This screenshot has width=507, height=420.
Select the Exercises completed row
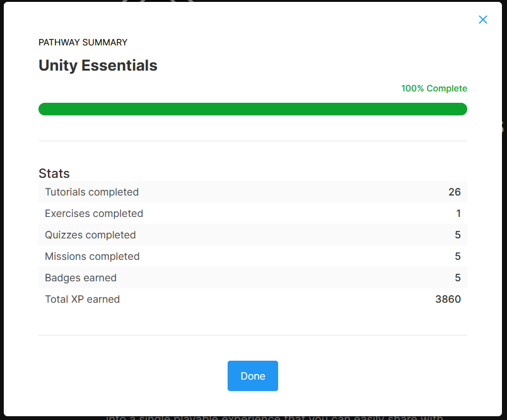[93, 213]
